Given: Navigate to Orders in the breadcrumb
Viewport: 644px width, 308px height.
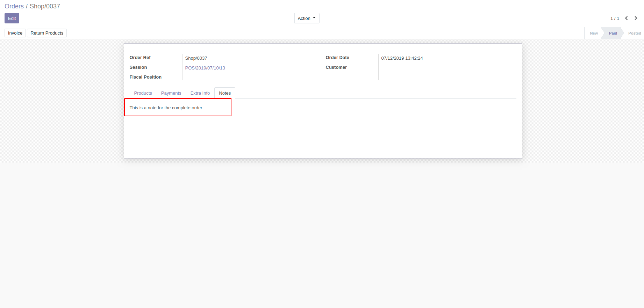Looking at the screenshot, I should [14, 6].
